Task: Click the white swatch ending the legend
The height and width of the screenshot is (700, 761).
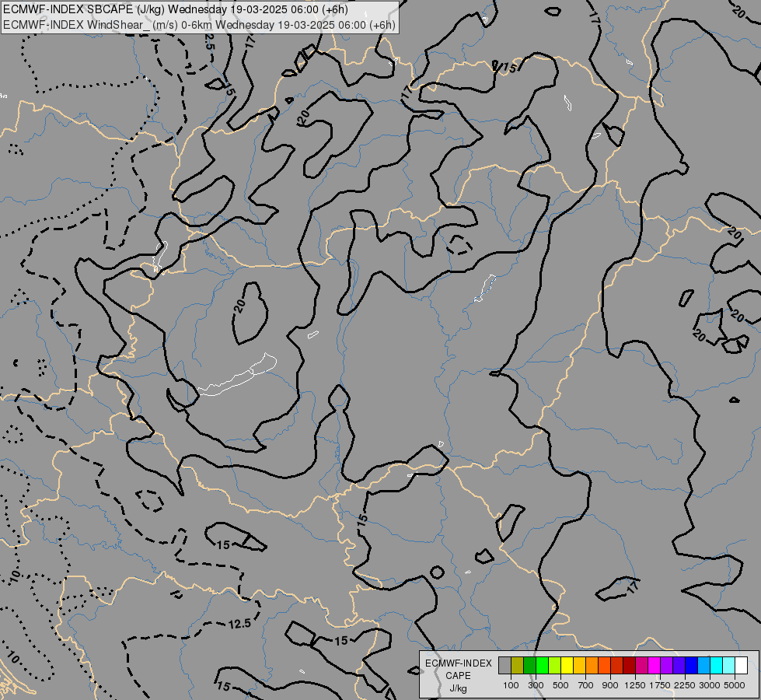Action: [742, 666]
